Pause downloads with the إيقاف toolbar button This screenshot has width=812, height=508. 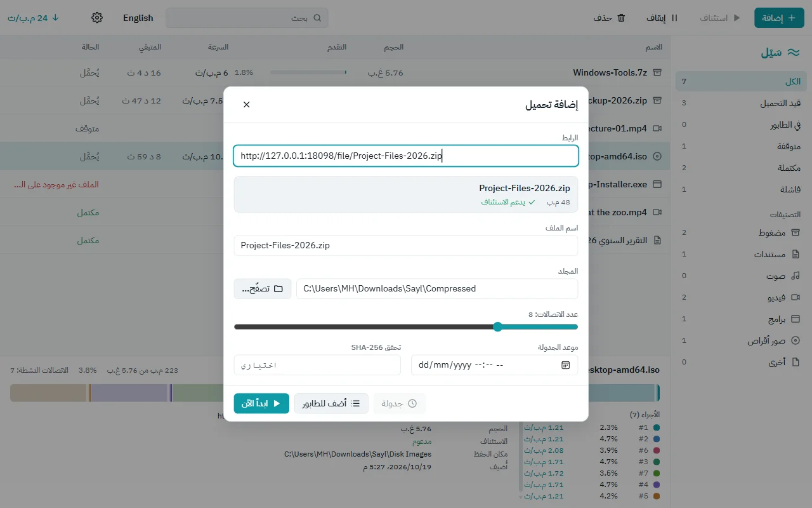(x=662, y=18)
